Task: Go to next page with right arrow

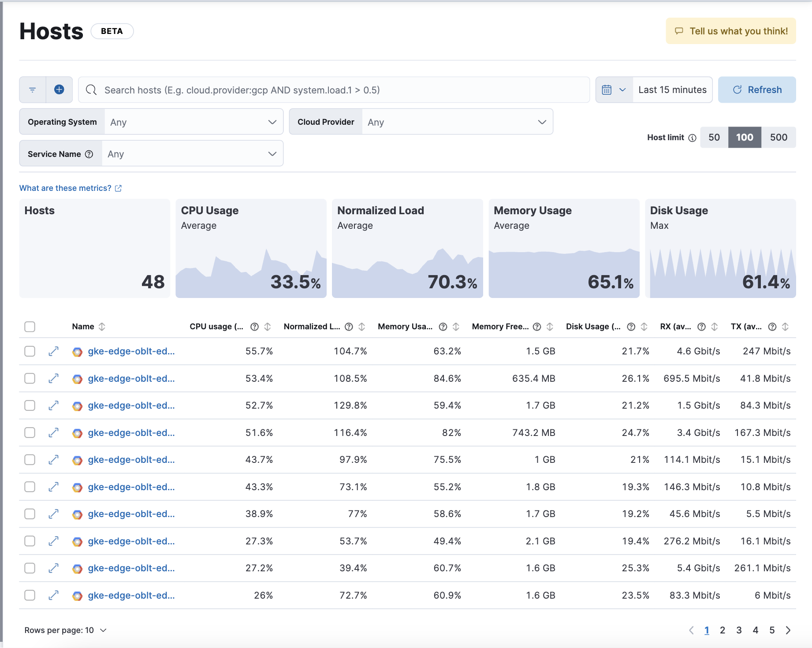Action: pyautogui.click(x=788, y=630)
